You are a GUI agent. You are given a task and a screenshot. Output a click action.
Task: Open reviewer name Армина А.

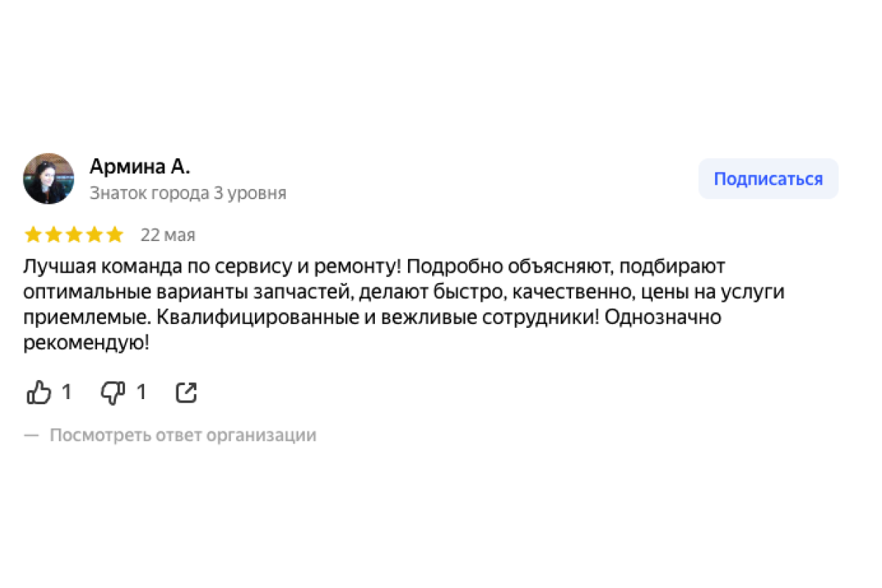pyautogui.click(x=140, y=167)
